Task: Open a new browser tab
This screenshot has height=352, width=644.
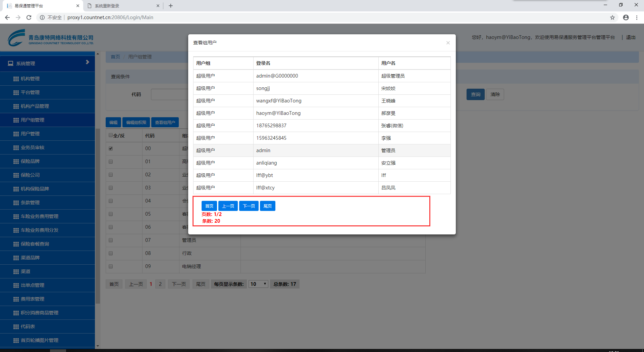Action: point(171,6)
